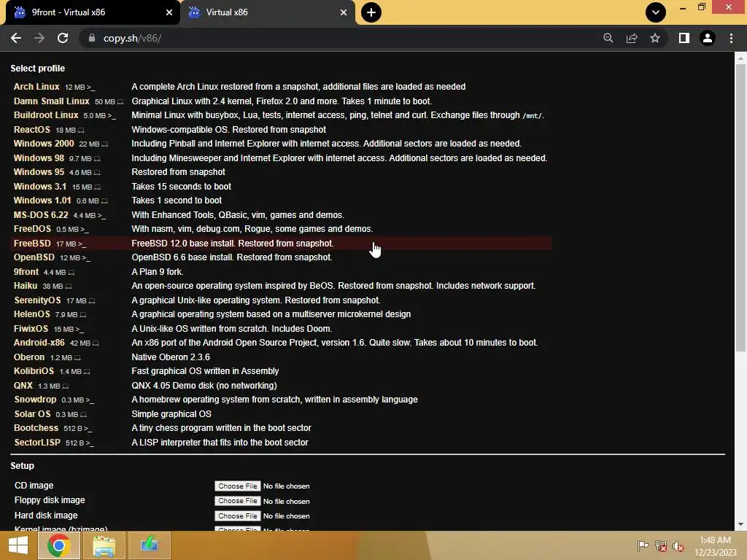
Task: Boot the FreeDOS profile
Action: (x=32, y=228)
